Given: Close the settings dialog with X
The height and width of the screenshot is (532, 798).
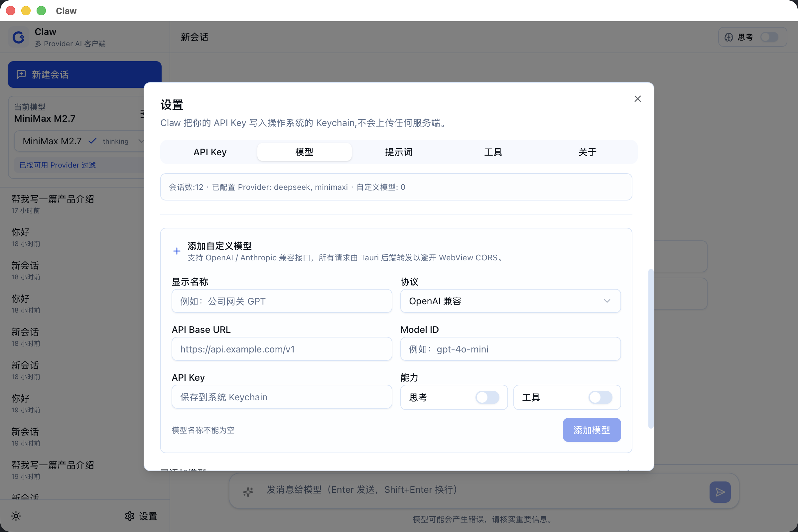Looking at the screenshot, I should tap(637, 99).
